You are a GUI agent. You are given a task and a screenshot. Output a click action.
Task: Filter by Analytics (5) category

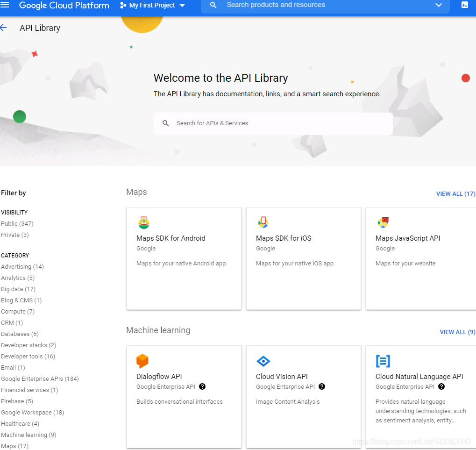[18, 278]
